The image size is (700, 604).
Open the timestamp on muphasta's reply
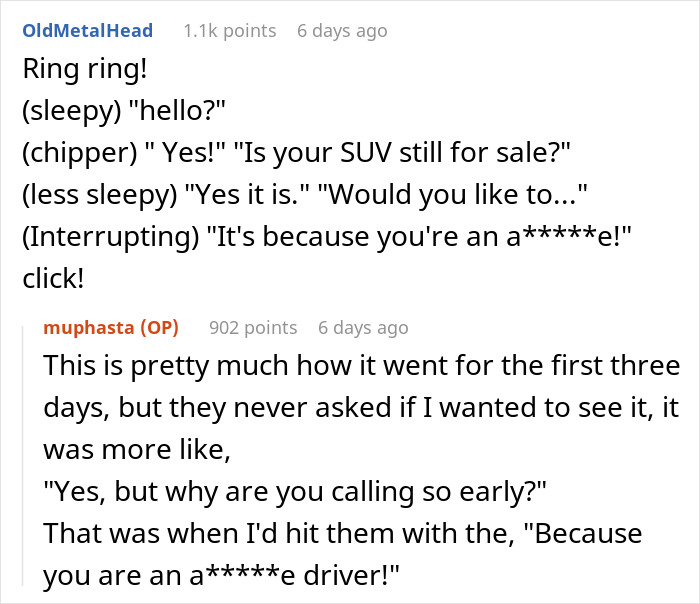[363, 328]
